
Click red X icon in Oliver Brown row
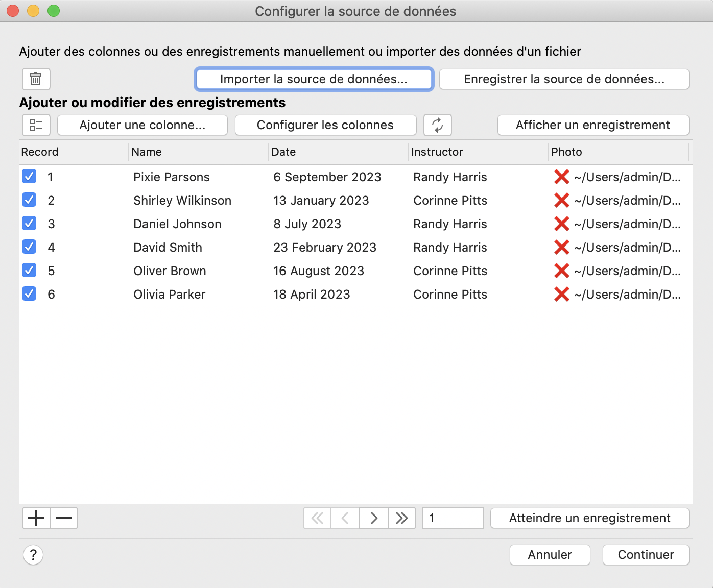point(562,271)
